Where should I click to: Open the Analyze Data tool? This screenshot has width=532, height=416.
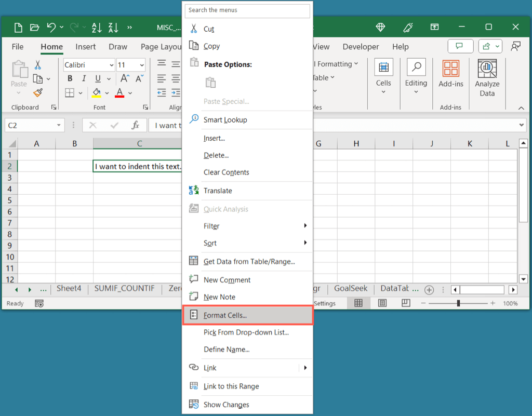(x=487, y=78)
